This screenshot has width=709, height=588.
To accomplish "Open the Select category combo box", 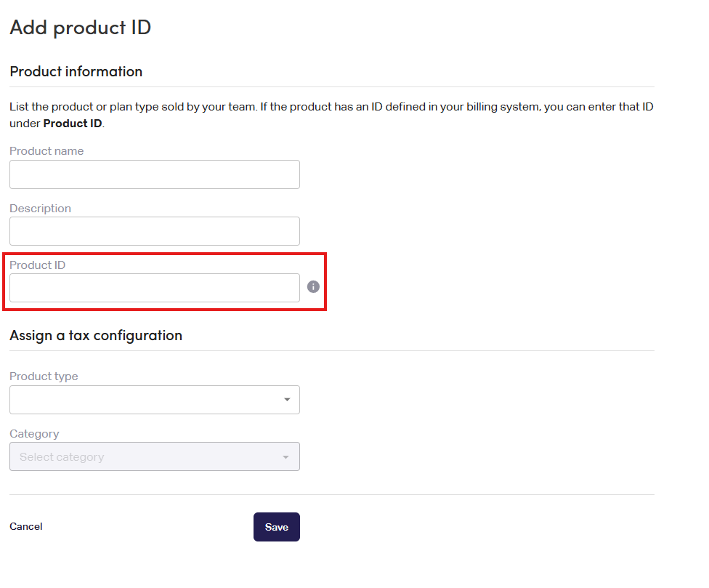I will [x=145, y=457].
